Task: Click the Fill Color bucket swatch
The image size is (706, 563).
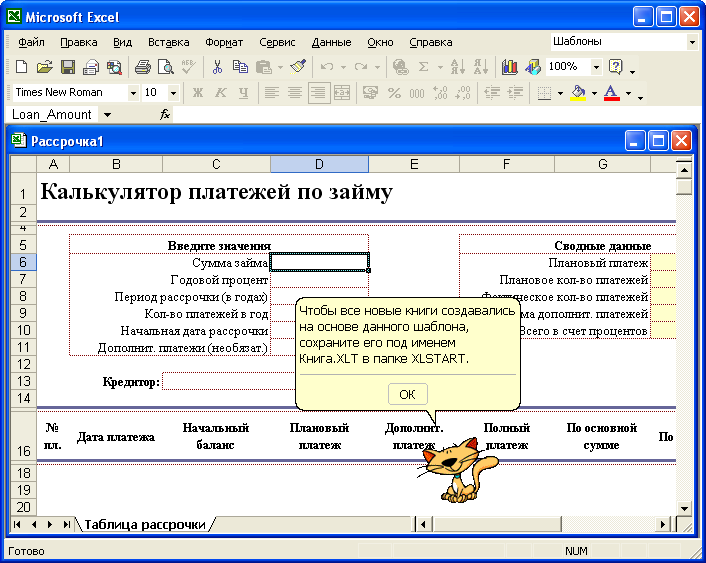Action: coord(578,93)
